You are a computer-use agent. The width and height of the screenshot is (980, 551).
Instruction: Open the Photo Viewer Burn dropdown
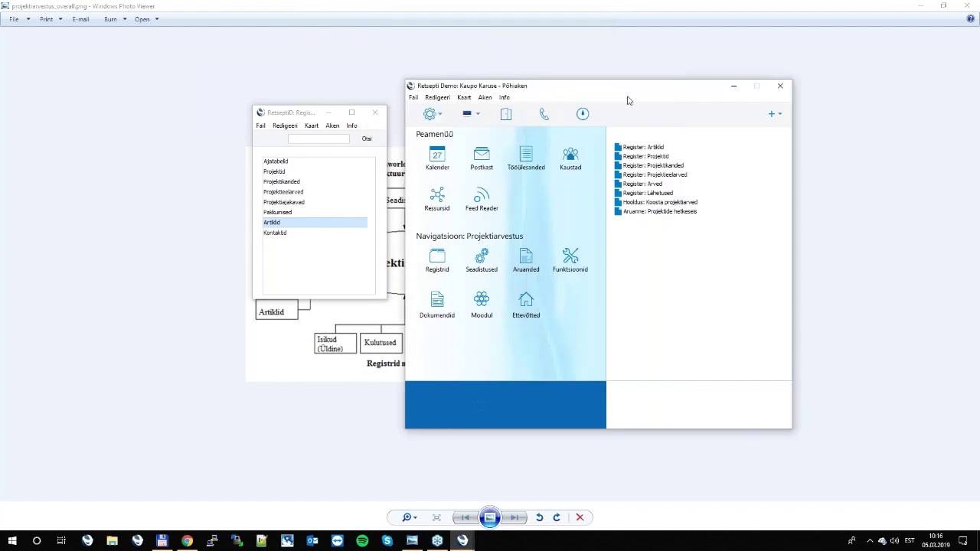[115, 19]
